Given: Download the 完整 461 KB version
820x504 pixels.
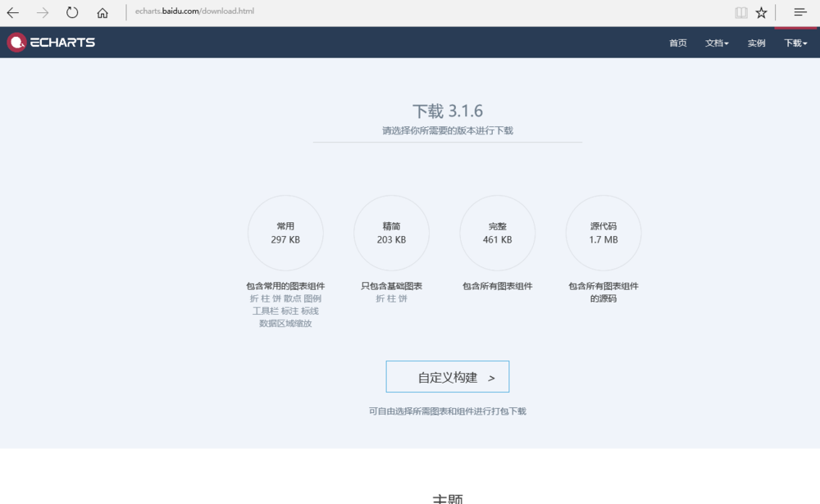Looking at the screenshot, I should tap(498, 233).
